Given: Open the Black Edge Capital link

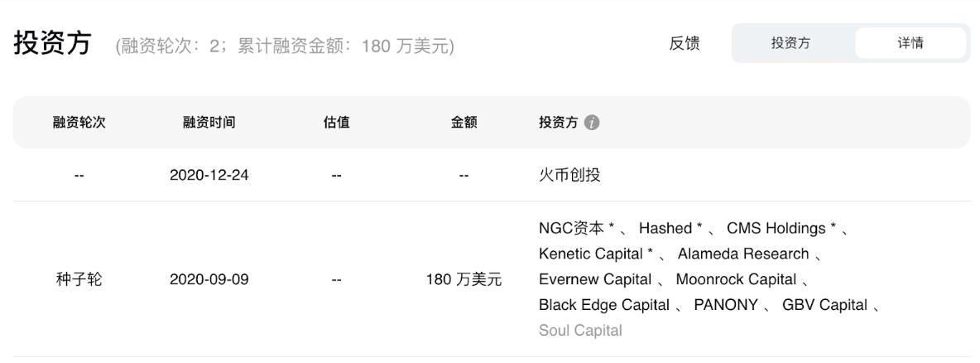Looking at the screenshot, I should click(x=603, y=305).
